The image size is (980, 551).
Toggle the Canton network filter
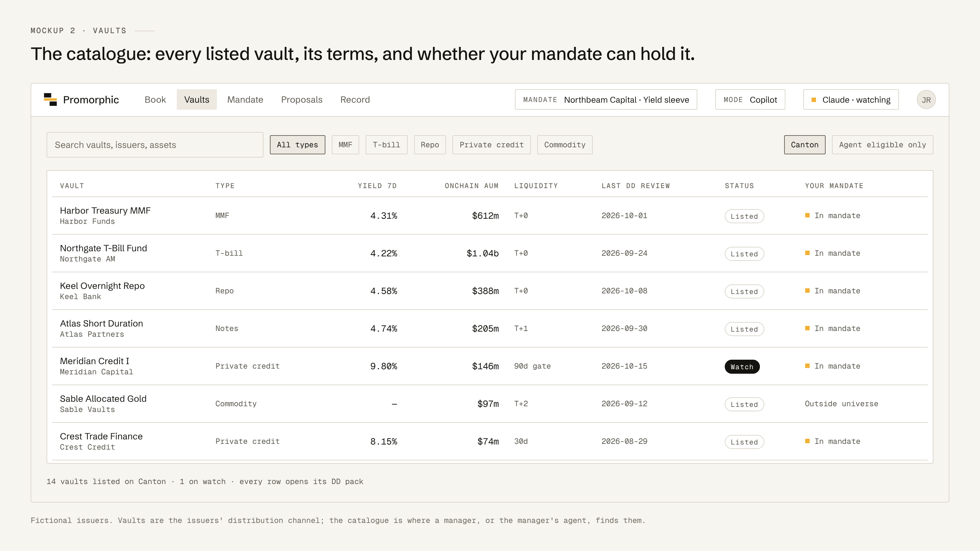click(805, 145)
